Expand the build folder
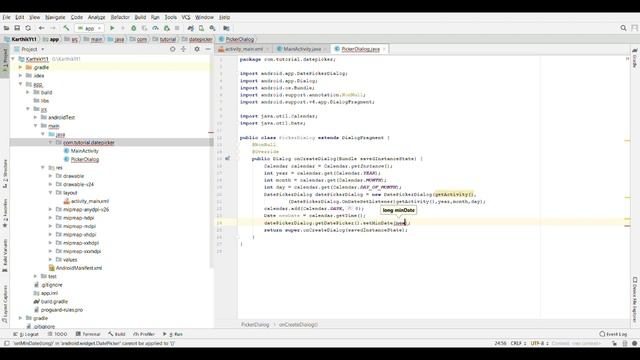This screenshot has width=640, height=360. coord(28,92)
